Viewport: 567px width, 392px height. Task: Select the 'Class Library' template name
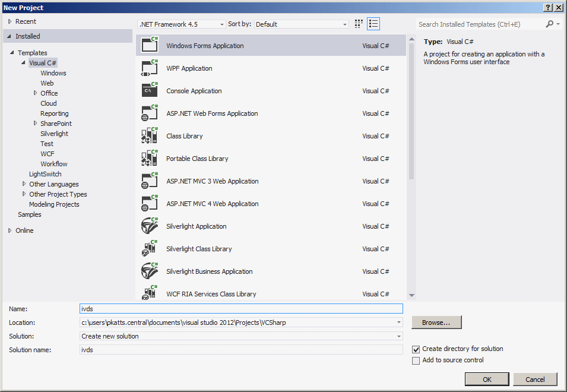tap(185, 136)
